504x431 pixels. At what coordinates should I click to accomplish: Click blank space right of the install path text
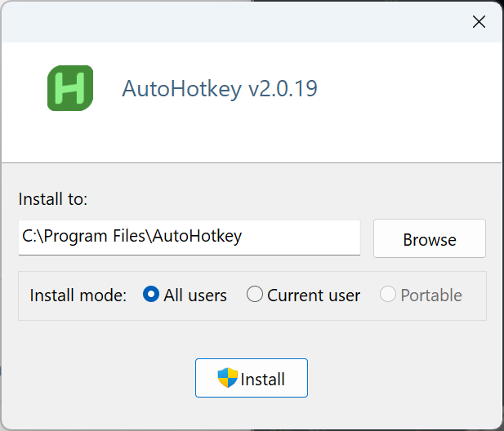(302, 237)
